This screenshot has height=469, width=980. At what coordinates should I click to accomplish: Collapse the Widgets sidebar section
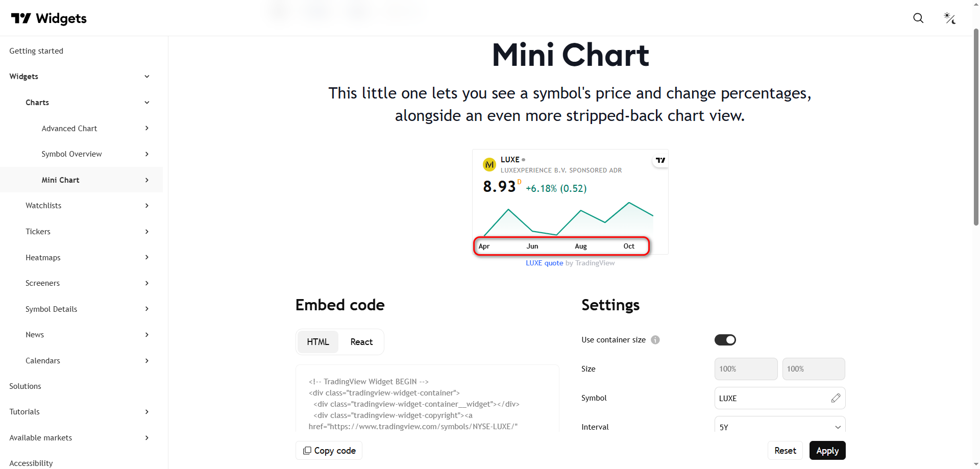pos(147,77)
